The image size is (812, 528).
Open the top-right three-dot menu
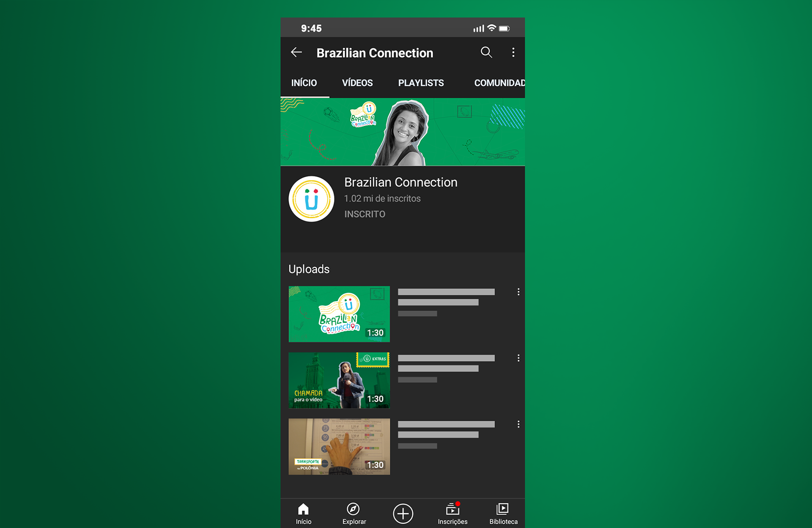pos(513,52)
